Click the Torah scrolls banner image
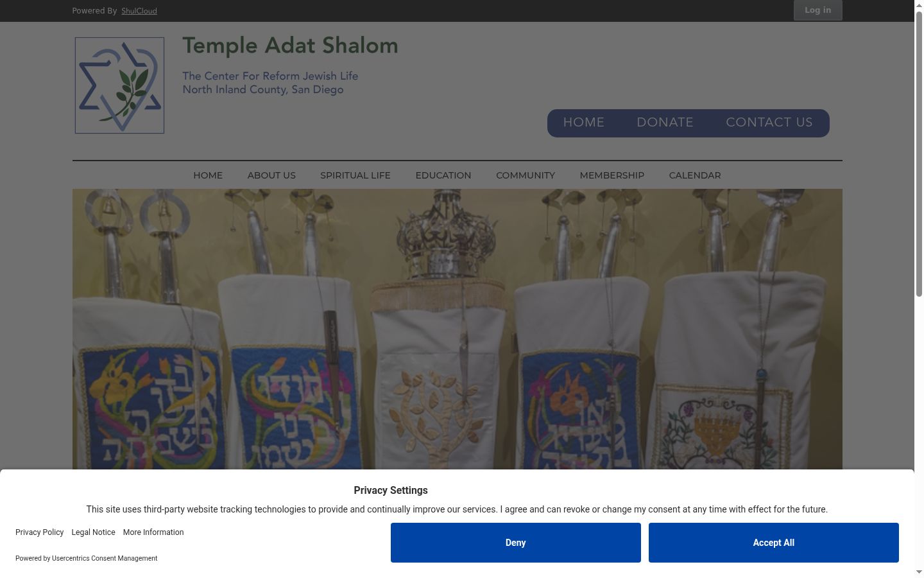 458,329
